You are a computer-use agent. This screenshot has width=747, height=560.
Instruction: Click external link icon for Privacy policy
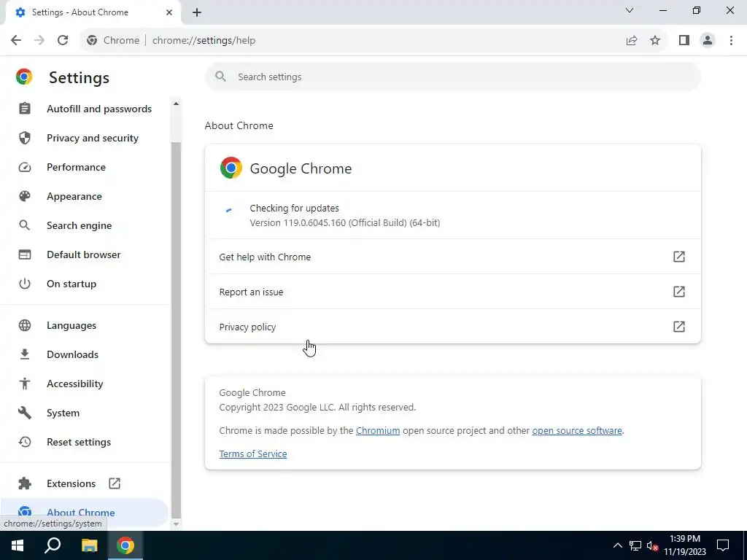[x=679, y=327]
